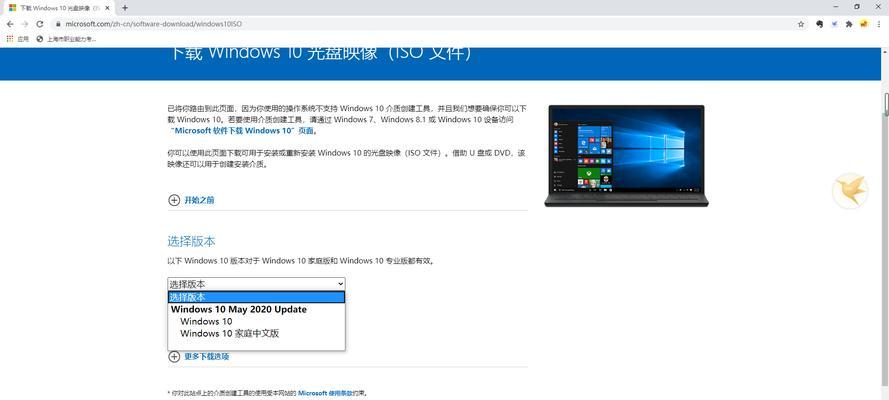Go back to the previous page

point(10,24)
